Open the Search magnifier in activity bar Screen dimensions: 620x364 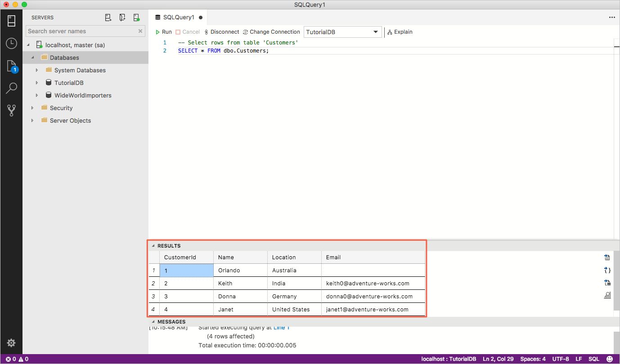(11, 88)
